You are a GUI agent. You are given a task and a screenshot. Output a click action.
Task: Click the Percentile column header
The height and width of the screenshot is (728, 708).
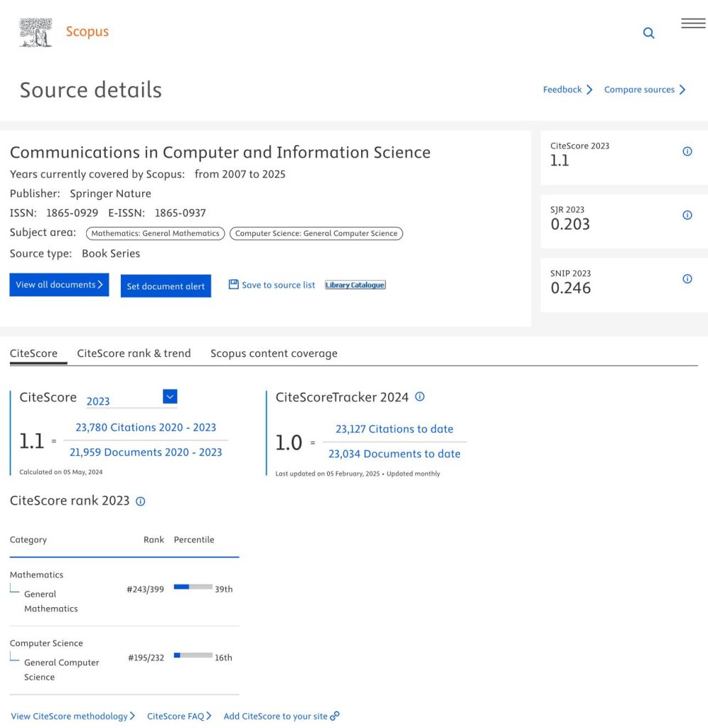(x=194, y=540)
